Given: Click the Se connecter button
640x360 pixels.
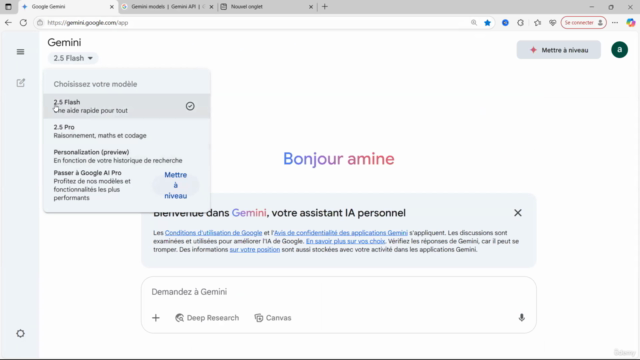Looking at the screenshot, I should point(583,23).
